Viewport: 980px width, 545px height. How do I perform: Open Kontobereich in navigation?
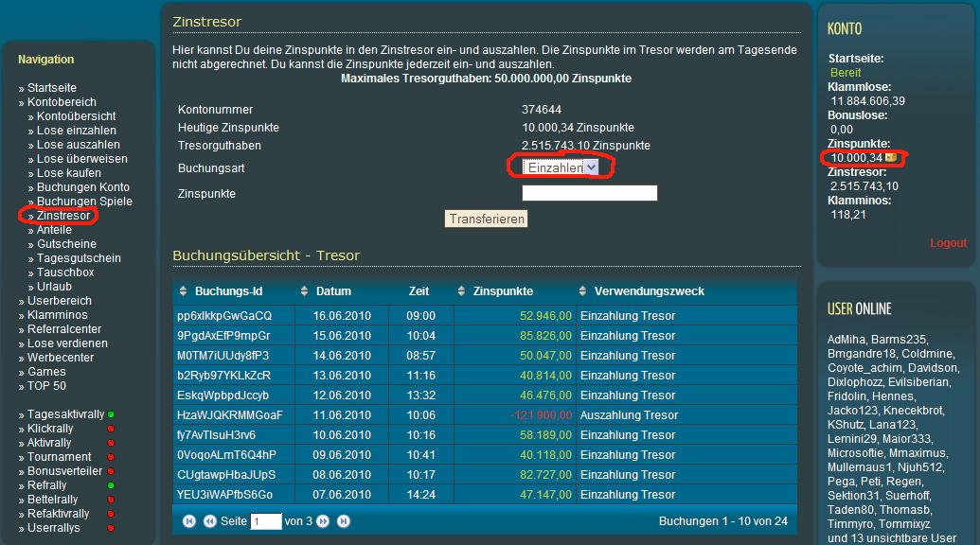[x=62, y=102]
